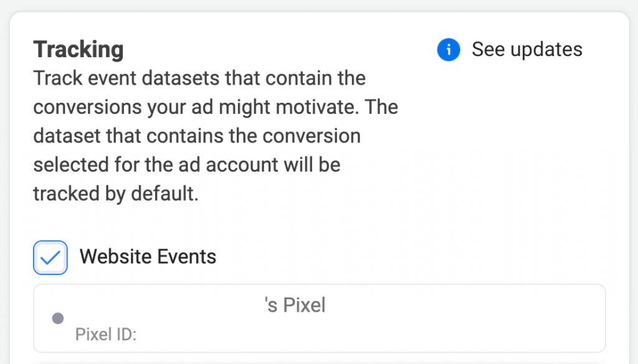Viewport: 638px width, 364px height.
Task: Click the blue info icon near See updates
Action: click(449, 50)
